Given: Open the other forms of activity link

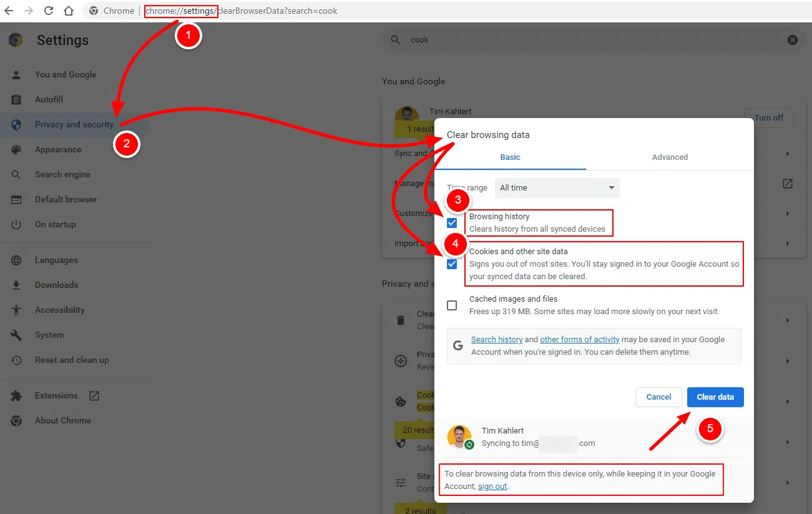Looking at the screenshot, I should coord(580,340).
